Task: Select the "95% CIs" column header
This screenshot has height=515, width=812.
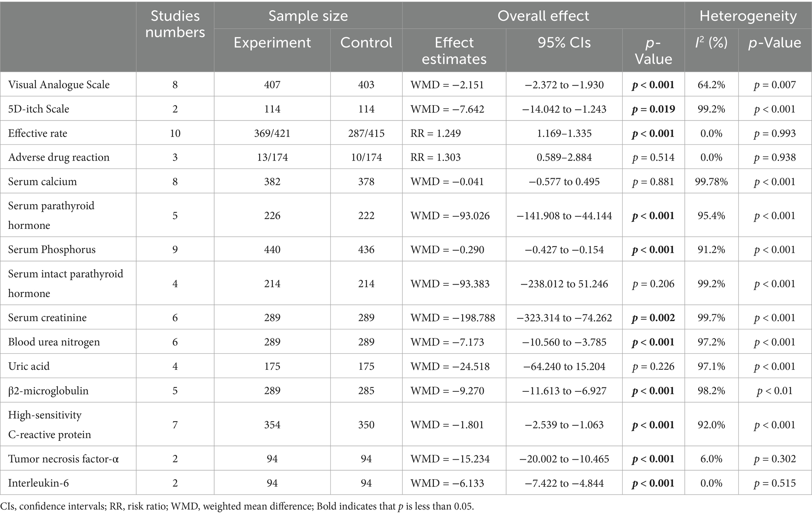Action: [x=564, y=43]
